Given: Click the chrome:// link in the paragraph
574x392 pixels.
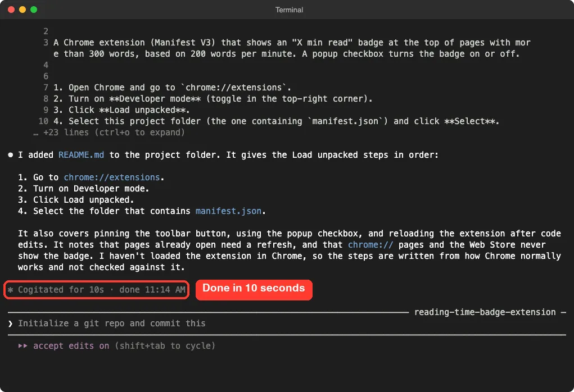Looking at the screenshot, I should click(370, 245).
